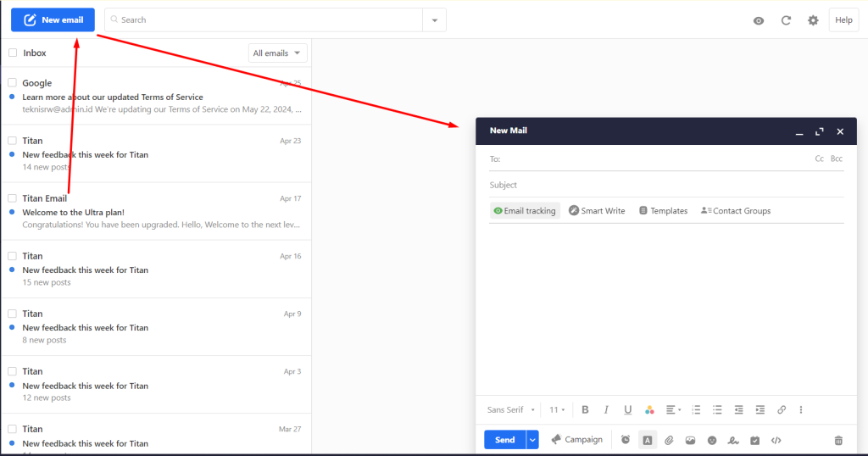Attach a file with the paperclip icon

pos(669,440)
